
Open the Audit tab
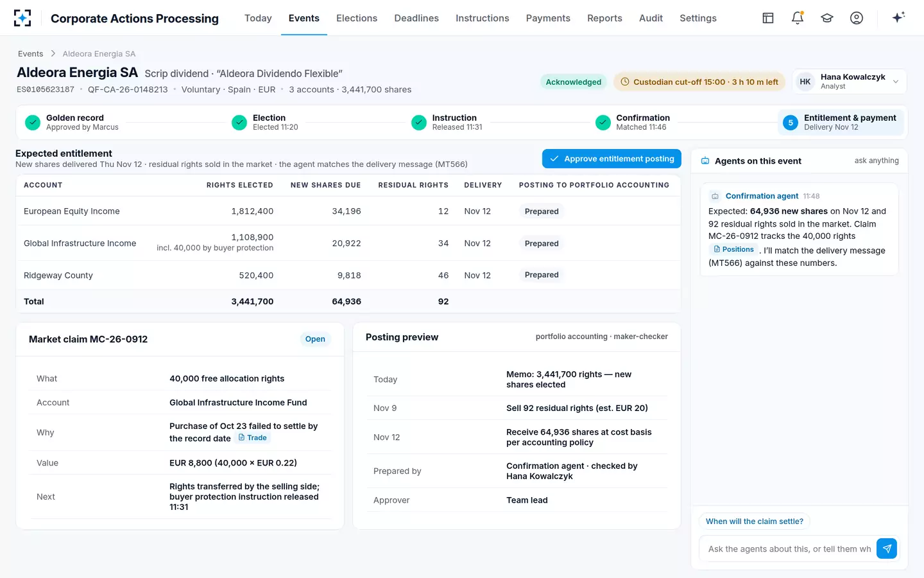point(651,18)
